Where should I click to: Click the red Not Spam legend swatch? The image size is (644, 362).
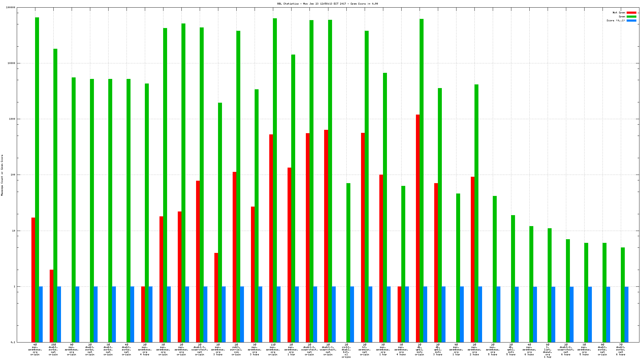tap(631, 13)
